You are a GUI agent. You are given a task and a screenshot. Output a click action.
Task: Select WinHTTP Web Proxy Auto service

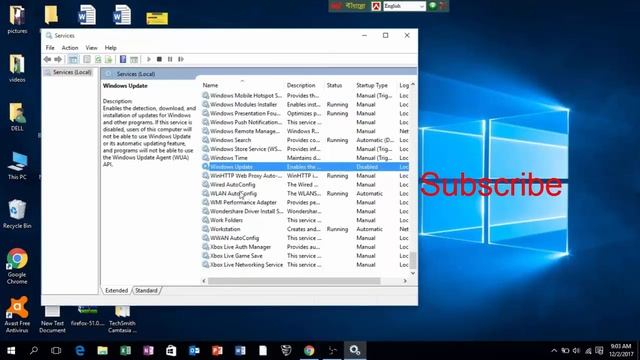click(305, 176)
